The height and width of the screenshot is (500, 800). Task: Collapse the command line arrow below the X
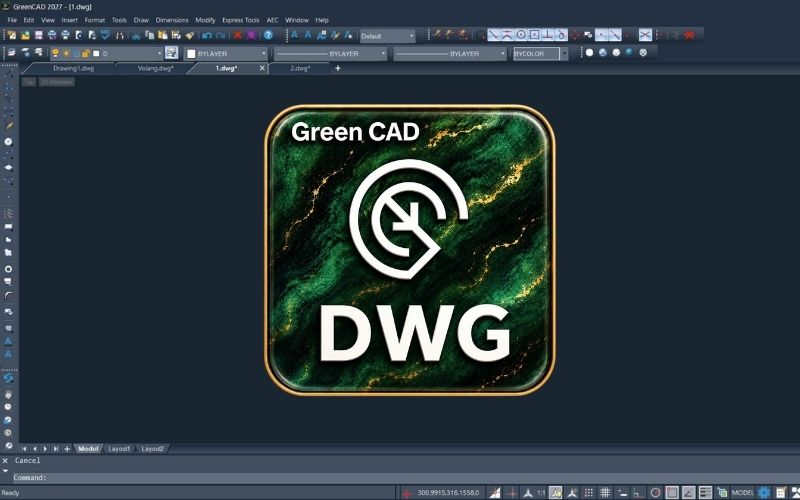[5, 470]
